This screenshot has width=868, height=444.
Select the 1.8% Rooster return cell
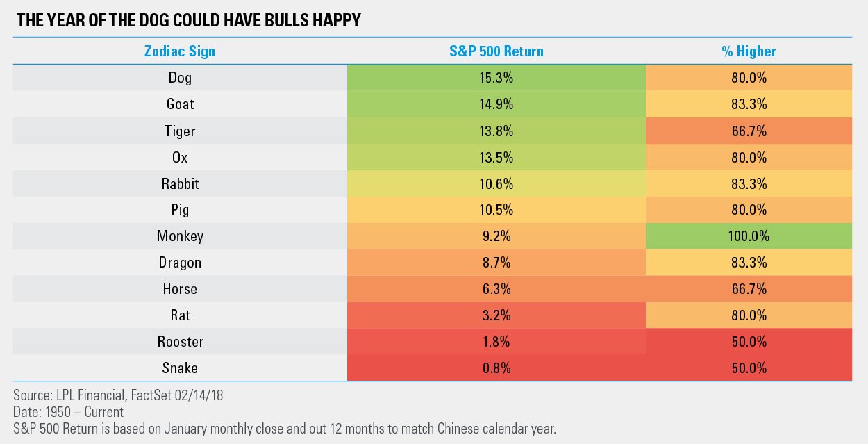496,342
